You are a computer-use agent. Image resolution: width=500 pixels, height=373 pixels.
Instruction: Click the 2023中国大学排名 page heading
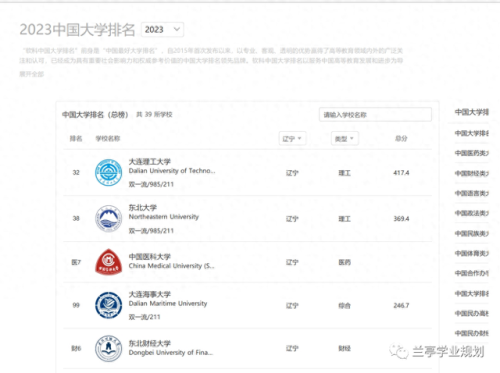pos(77,30)
